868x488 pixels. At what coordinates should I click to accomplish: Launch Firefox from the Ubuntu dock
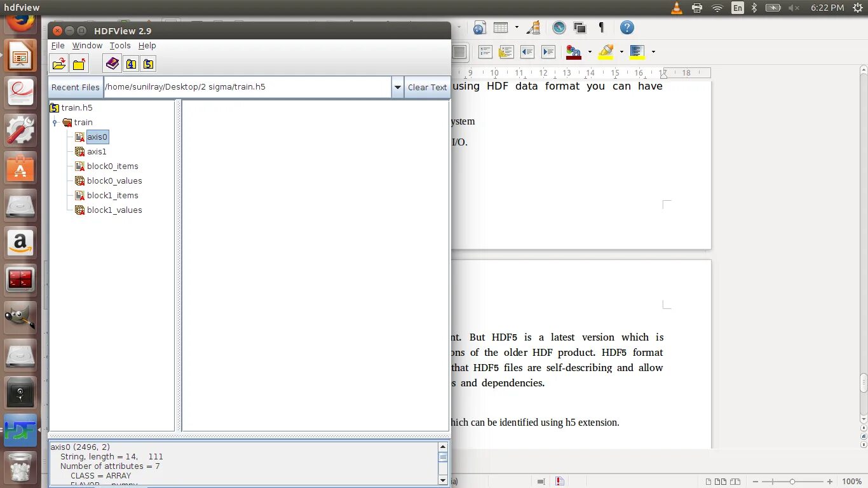(20, 23)
